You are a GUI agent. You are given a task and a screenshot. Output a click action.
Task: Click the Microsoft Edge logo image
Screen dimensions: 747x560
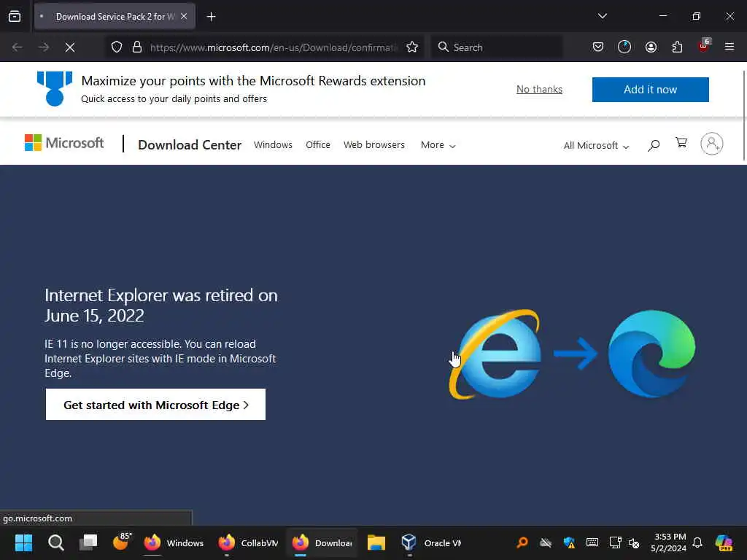pyautogui.click(x=651, y=354)
